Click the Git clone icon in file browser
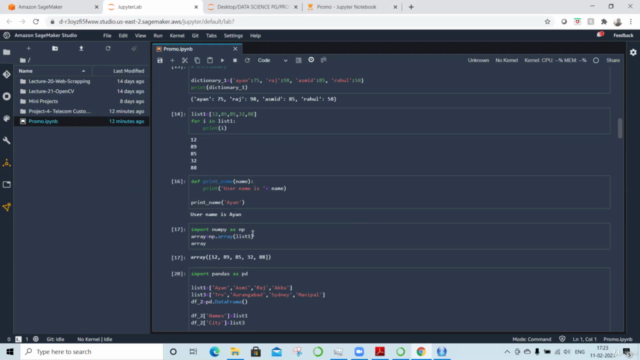The width and height of the screenshot is (640, 360). pyautogui.click(x=134, y=49)
